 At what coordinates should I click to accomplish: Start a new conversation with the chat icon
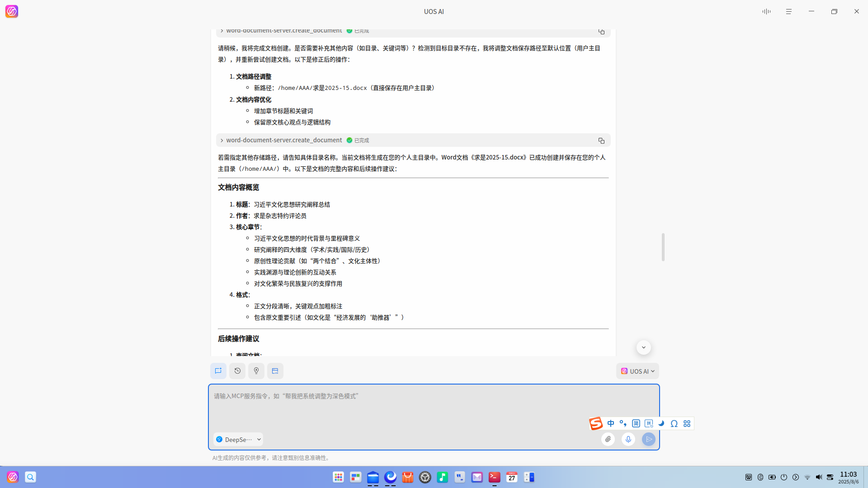[x=218, y=371]
